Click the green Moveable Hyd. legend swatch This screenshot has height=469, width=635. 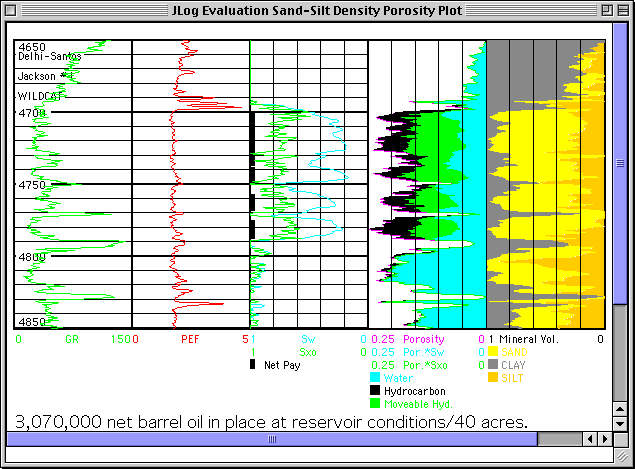click(375, 404)
